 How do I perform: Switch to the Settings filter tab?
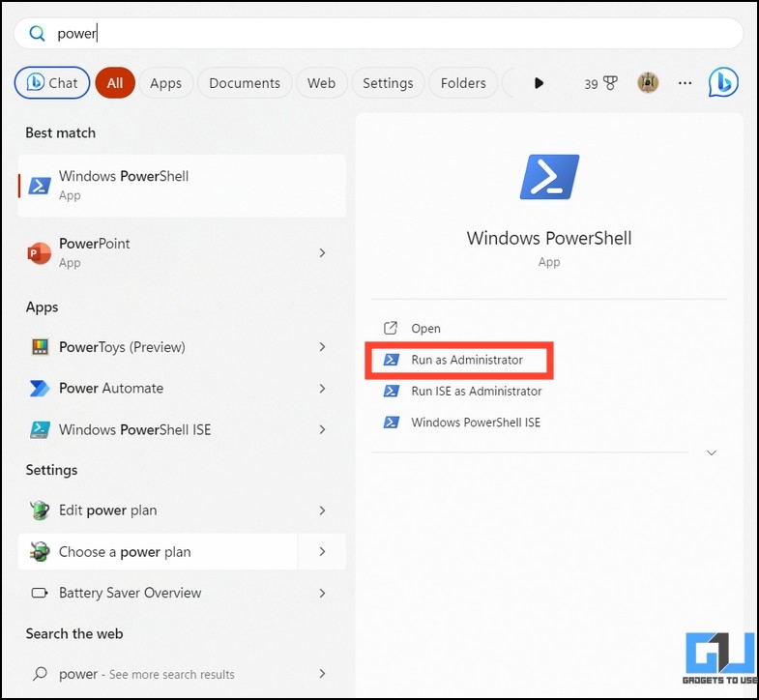pos(388,83)
